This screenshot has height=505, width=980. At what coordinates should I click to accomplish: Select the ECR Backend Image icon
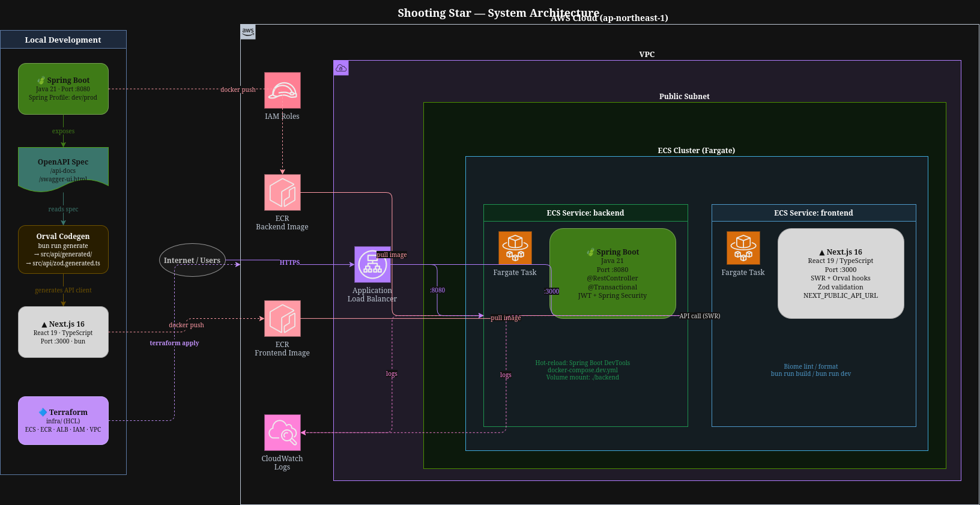(282, 193)
